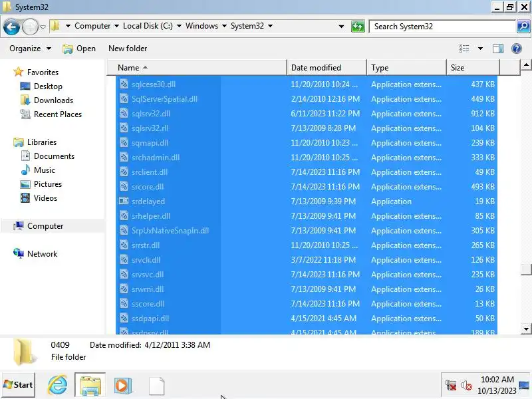
Task: Open the muted volume tray icon
Action: [467, 386]
